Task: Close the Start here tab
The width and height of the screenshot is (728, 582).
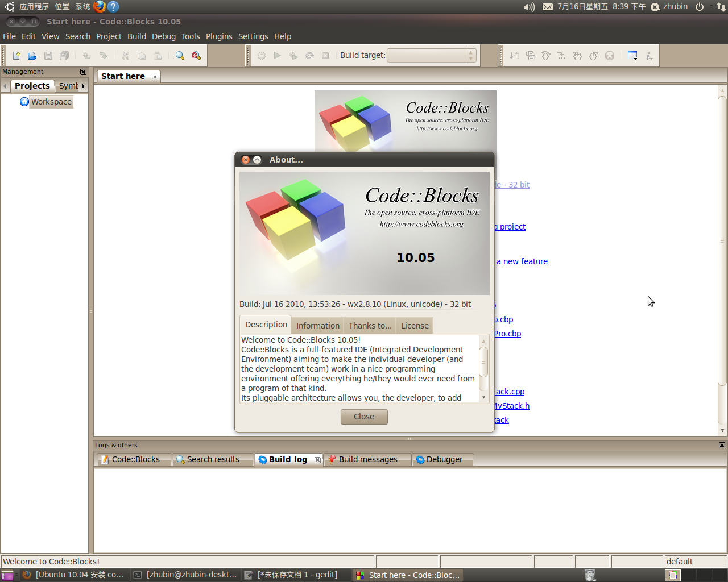Action: point(155,77)
